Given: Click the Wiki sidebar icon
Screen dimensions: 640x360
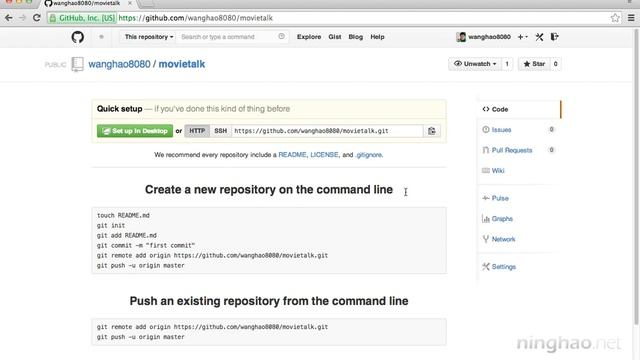Looking at the screenshot, I should point(485,170).
